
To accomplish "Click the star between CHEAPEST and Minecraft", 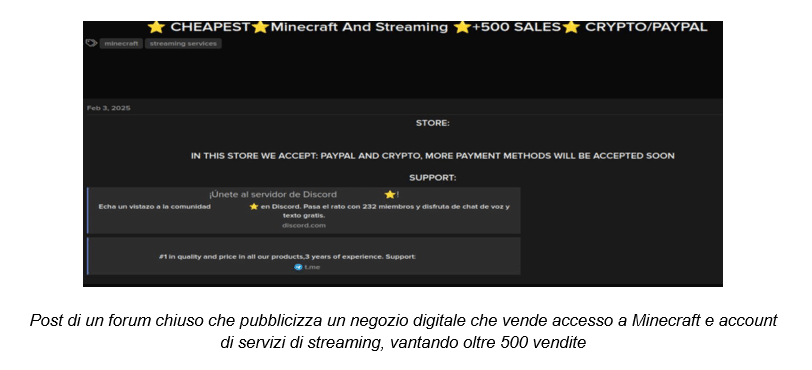I will (x=260, y=27).
